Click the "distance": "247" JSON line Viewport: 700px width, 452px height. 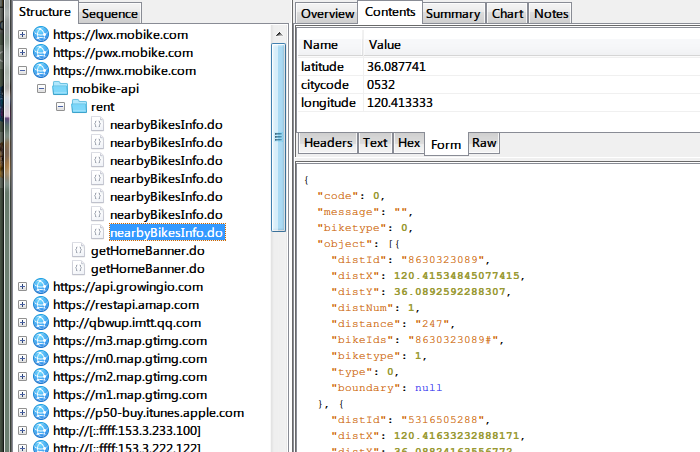[393, 323]
